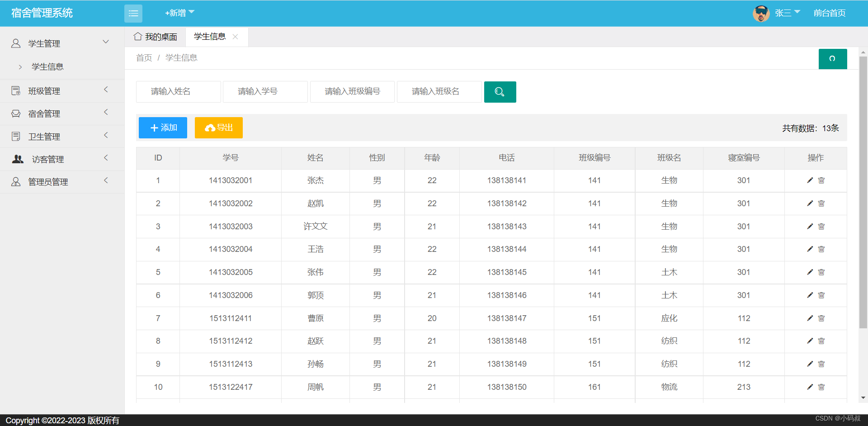Edit row 许文文 with pencil icon

click(x=810, y=227)
